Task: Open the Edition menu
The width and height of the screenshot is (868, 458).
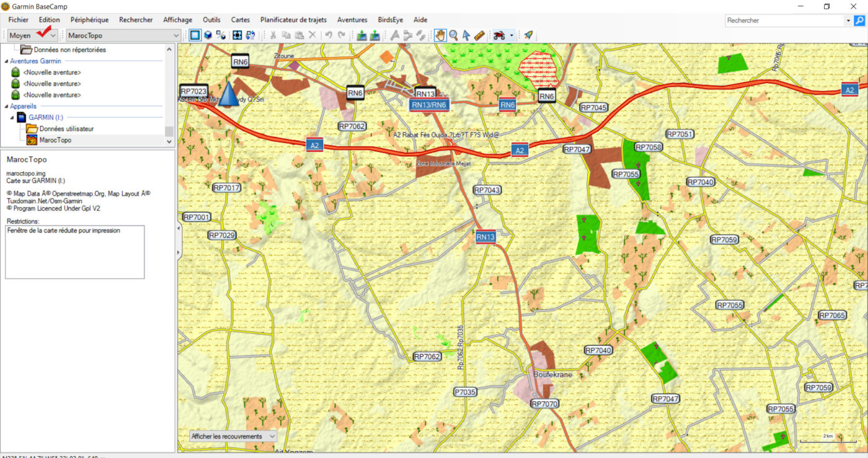Action: click(49, 20)
